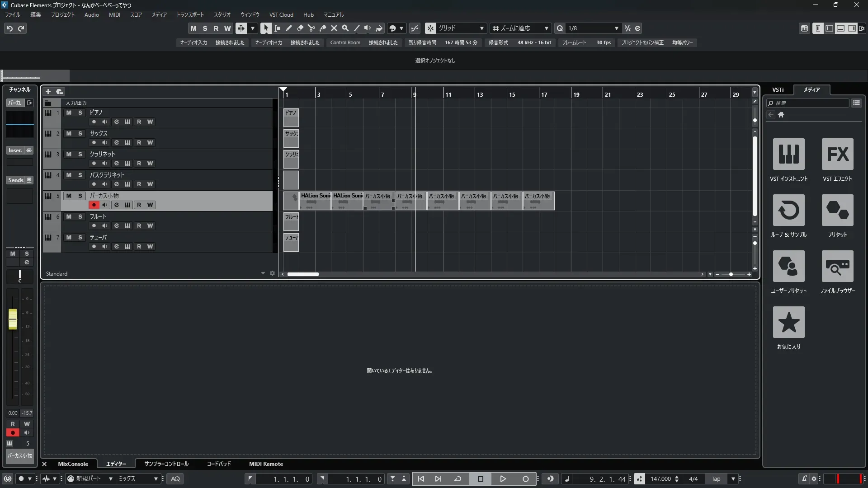The height and width of the screenshot is (488, 868).
Task: Mute the ピアノ track
Action: point(69,113)
